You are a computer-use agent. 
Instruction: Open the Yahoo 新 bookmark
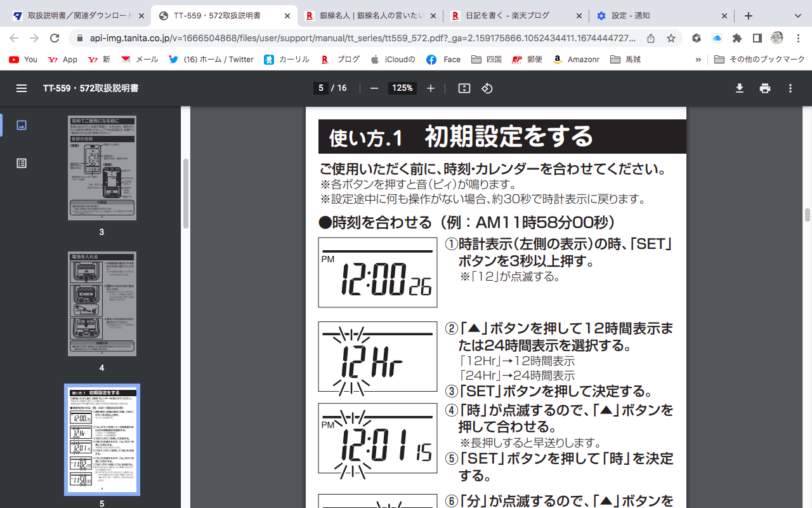(x=98, y=60)
